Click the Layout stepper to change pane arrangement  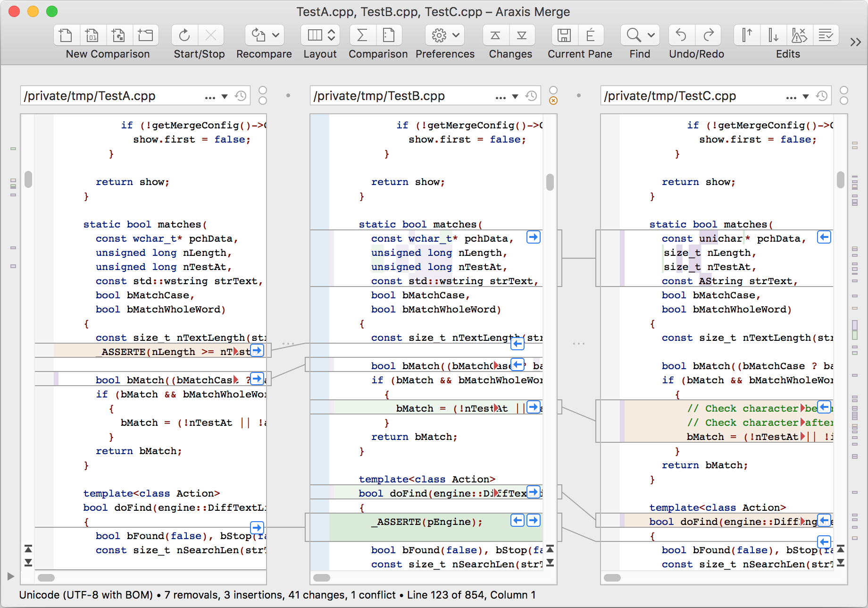tap(331, 35)
